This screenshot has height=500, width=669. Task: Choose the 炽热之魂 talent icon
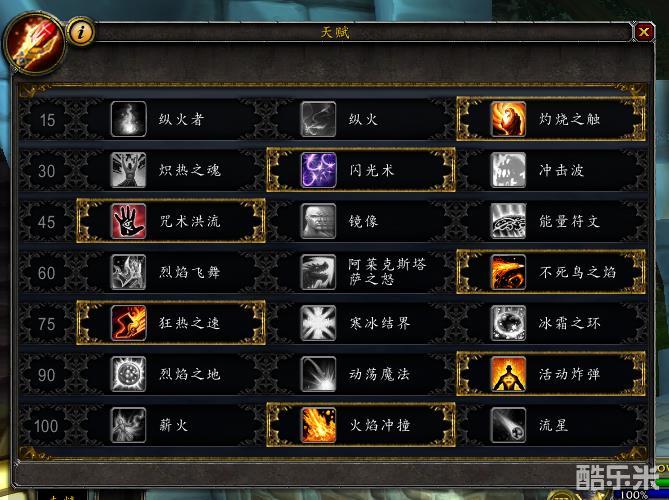(128, 170)
